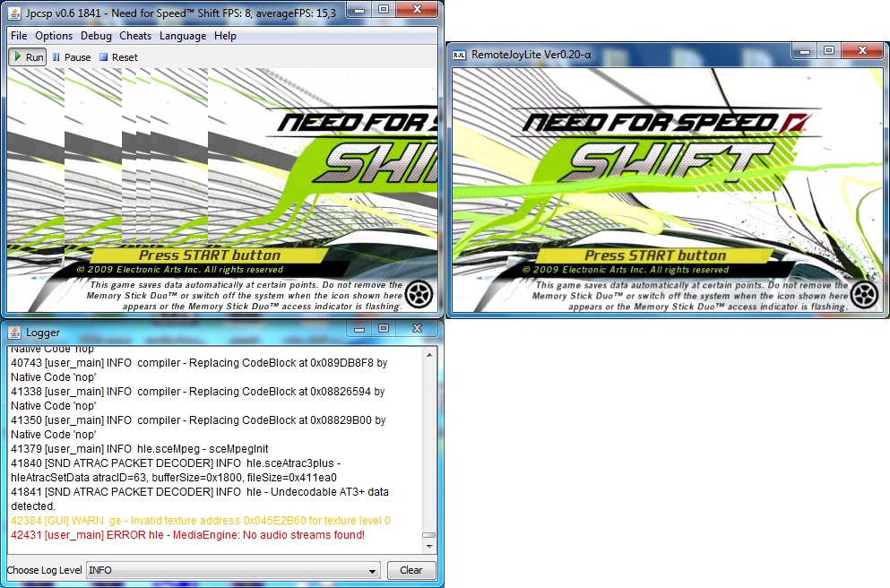Click the Java icon in Logger title bar

coord(14,332)
